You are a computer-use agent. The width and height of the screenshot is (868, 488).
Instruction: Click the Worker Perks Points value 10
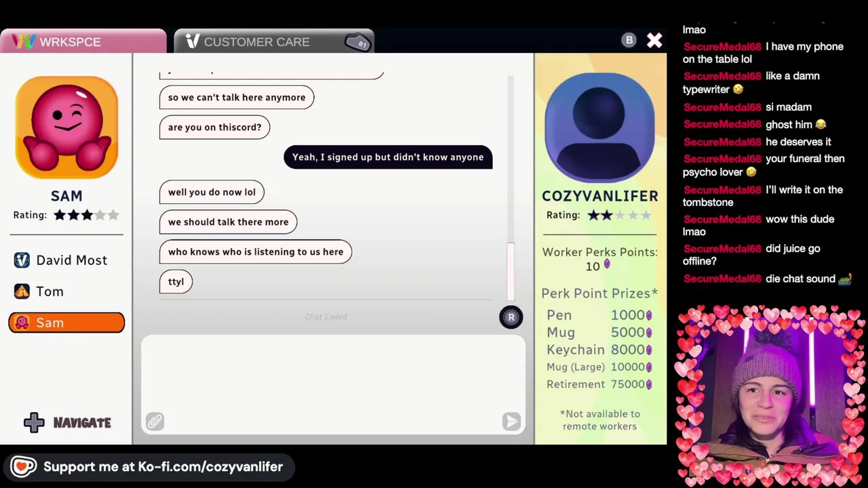click(593, 266)
